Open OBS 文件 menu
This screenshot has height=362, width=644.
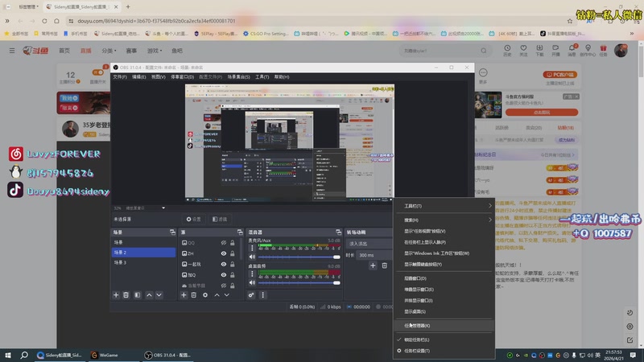coord(119,76)
